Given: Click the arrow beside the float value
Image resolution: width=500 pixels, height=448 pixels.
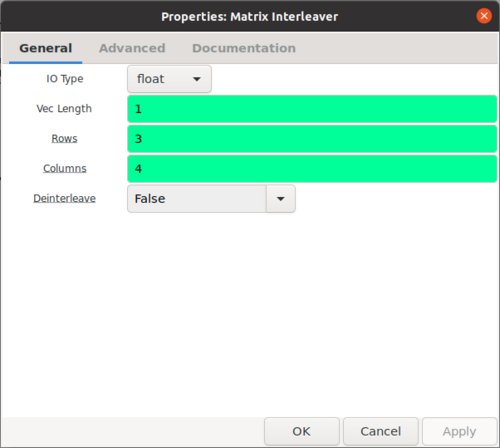Looking at the screenshot, I should pyautogui.click(x=197, y=79).
